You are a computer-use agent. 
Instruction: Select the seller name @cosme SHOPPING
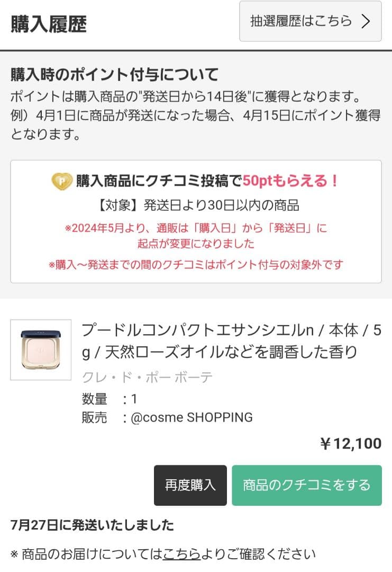[192, 417]
